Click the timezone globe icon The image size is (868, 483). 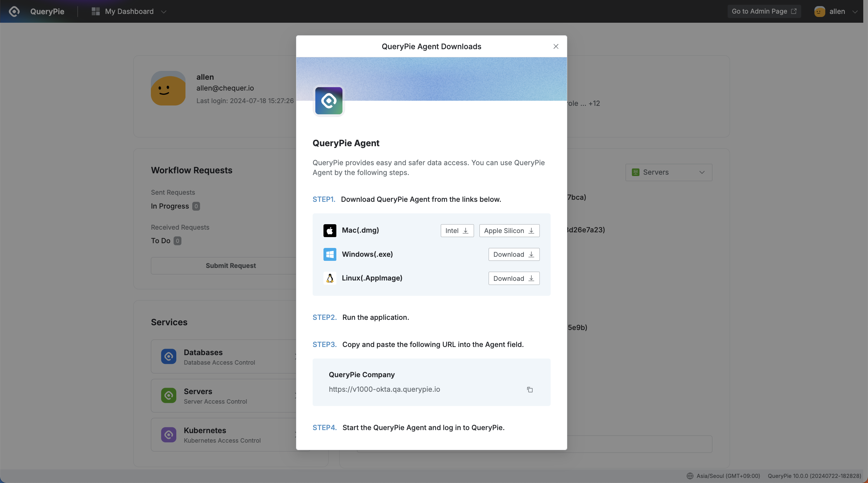690,476
